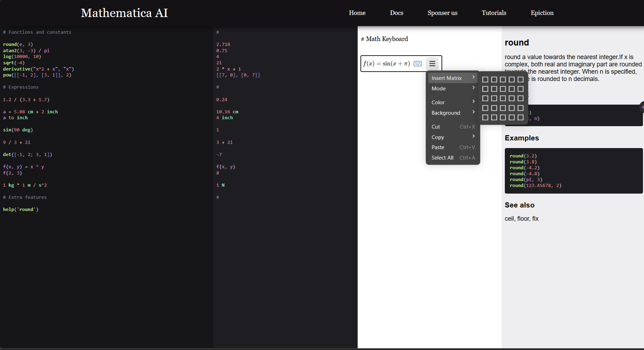Choose Color from the context menu
Screen dimensions: 644x350
453,102
